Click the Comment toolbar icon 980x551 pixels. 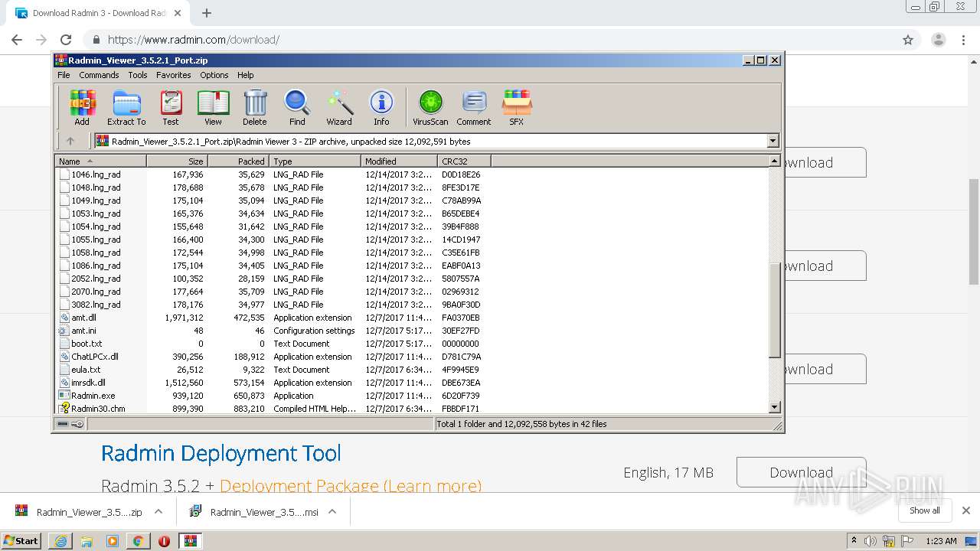click(474, 107)
